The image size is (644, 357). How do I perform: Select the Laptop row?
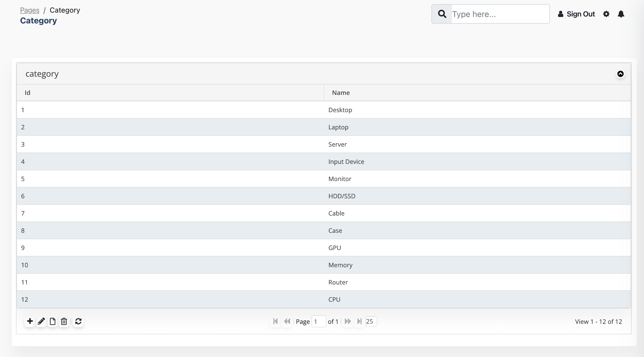[x=324, y=127]
